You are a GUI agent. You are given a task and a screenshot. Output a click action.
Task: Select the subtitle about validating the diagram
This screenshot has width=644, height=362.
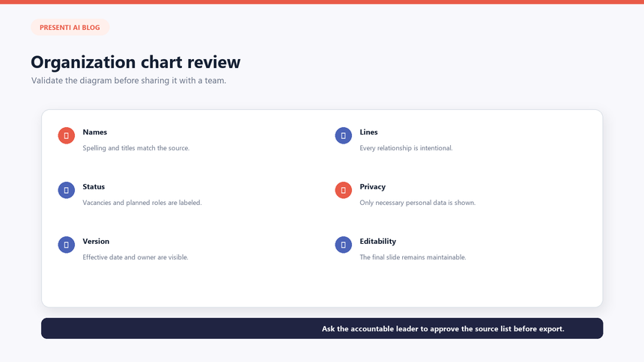click(129, 81)
